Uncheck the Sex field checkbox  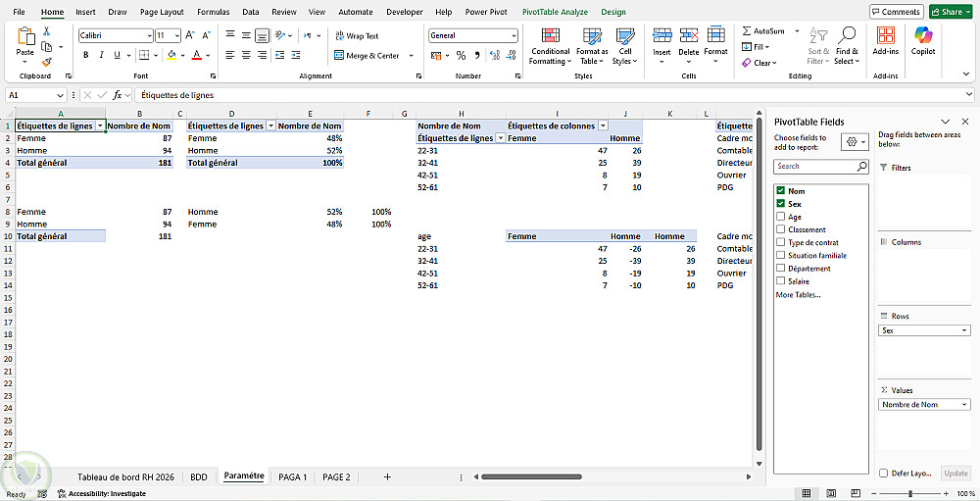tap(780, 204)
